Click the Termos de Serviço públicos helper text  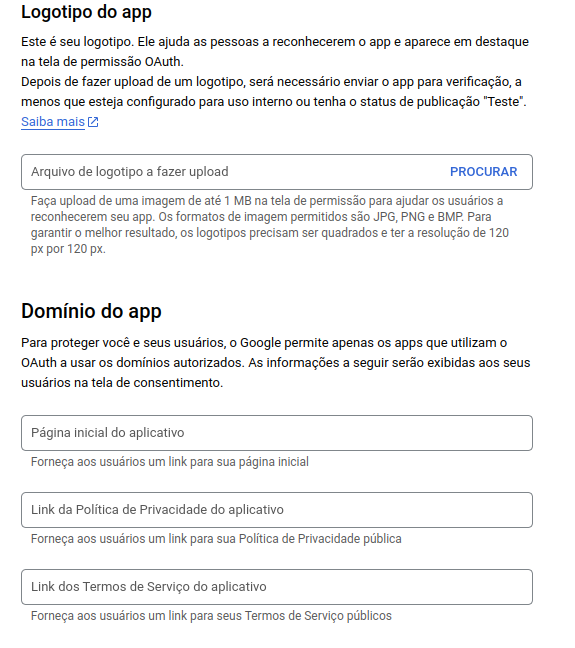211,616
